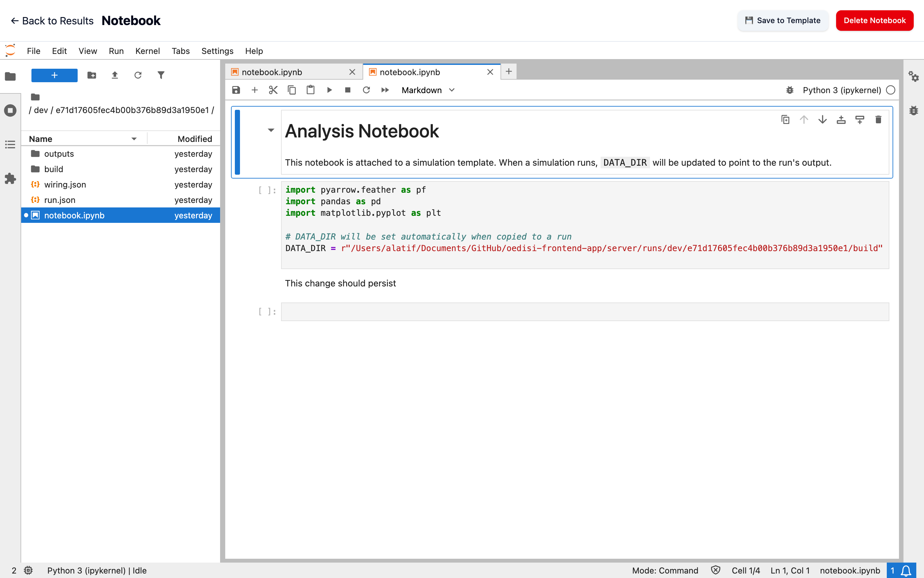
Task: Open the file browser sidebar tab
Action: coord(10,76)
